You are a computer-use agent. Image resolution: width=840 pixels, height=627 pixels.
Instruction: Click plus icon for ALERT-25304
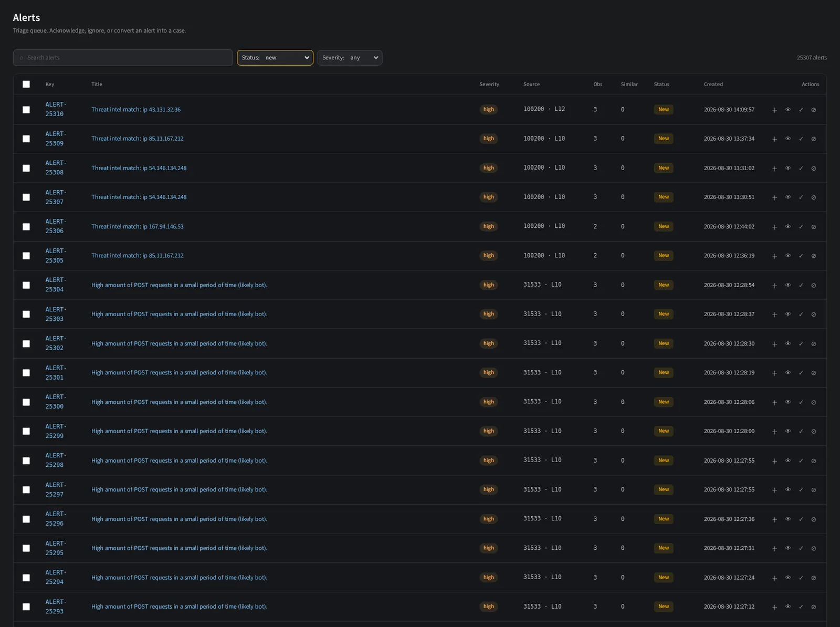coord(774,285)
